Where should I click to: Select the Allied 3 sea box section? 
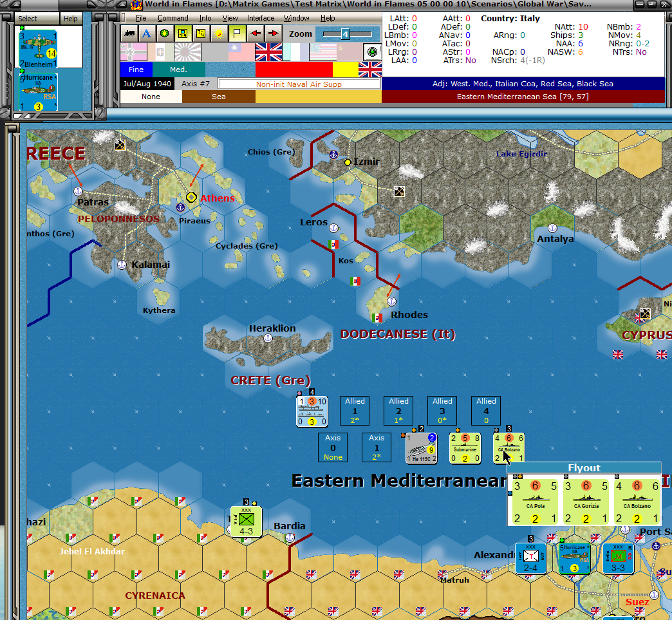[x=442, y=411]
